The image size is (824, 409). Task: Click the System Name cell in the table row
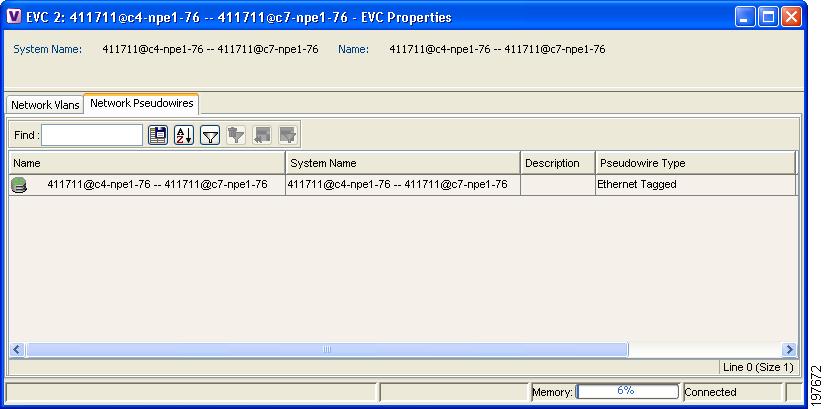pyautogui.click(x=403, y=185)
